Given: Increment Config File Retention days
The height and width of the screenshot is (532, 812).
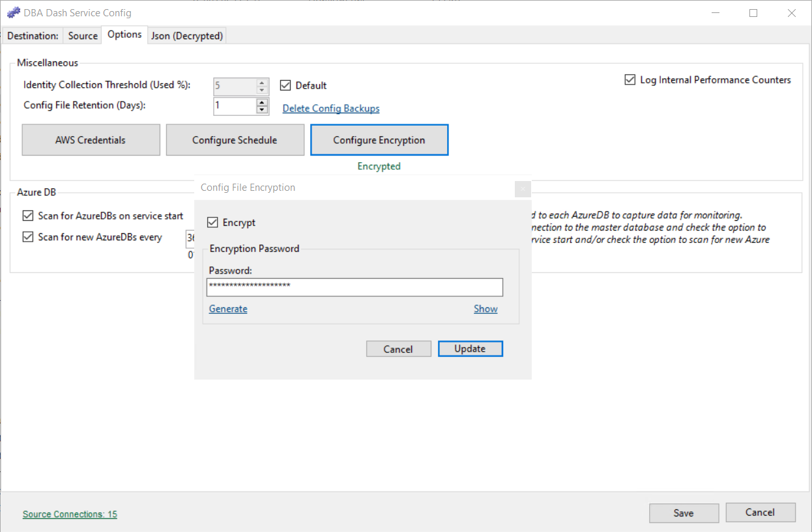Looking at the screenshot, I should point(261,102).
